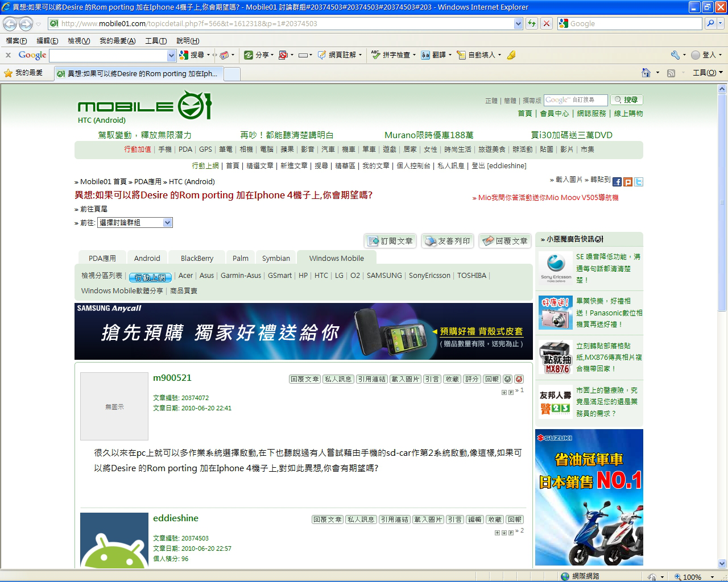The width and height of the screenshot is (728, 582).
Task: Select the Windows Mobile forum tab
Action: (x=337, y=258)
